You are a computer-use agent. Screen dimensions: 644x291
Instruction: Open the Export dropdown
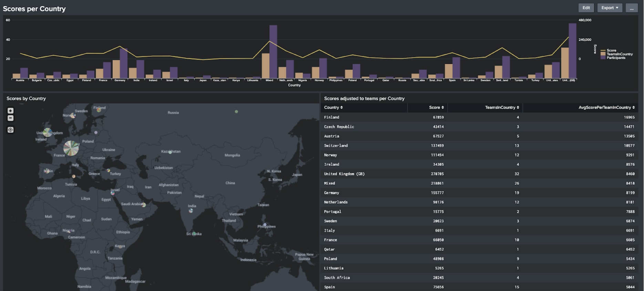tap(610, 8)
